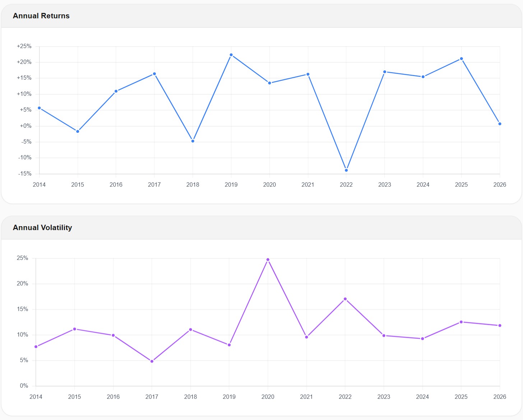Click the Annual Volatility panel heading
Viewport: 523px width, 420px height.
coord(42,228)
